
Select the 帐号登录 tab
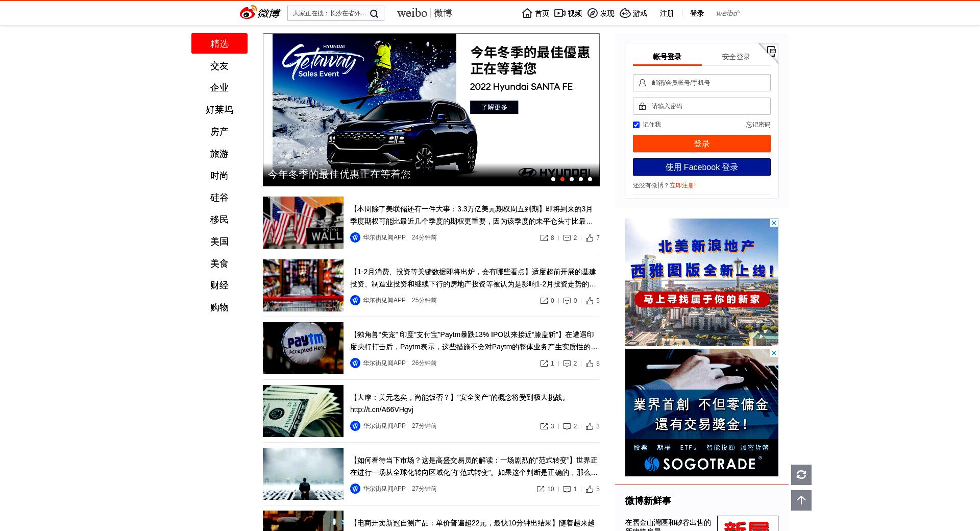pos(667,57)
